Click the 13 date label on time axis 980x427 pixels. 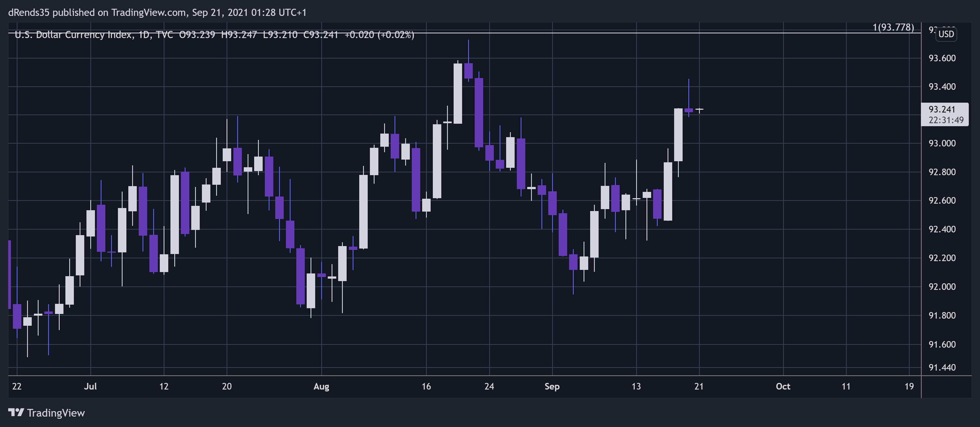click(636, 386)
